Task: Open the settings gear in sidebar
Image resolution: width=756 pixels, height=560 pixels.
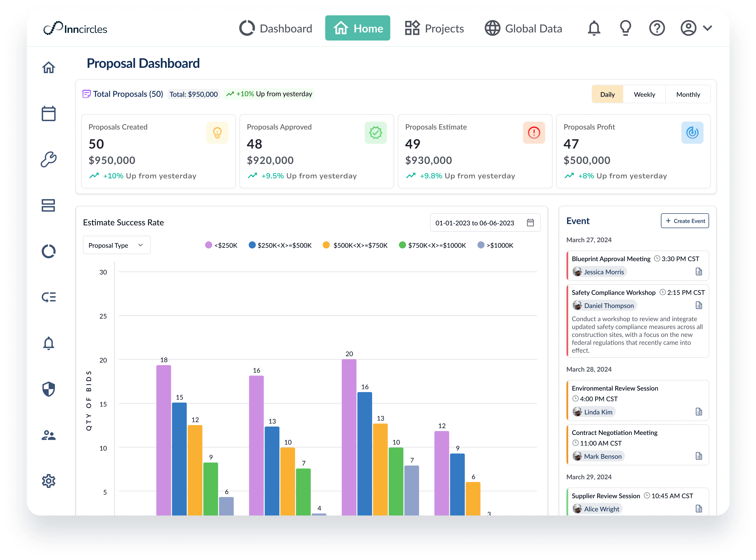Action: (49, 481)
